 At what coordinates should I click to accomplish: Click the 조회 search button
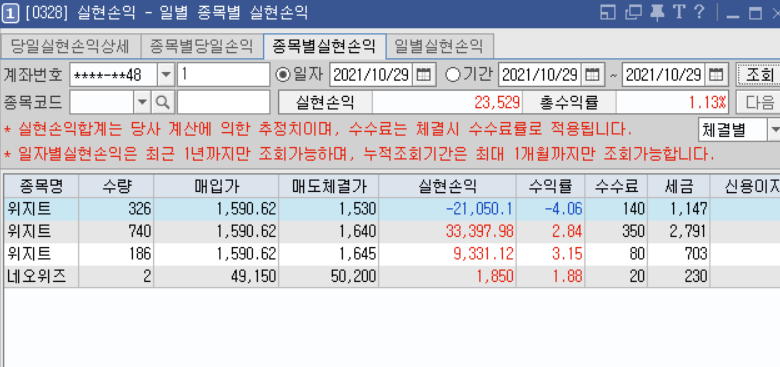[758, 75]
